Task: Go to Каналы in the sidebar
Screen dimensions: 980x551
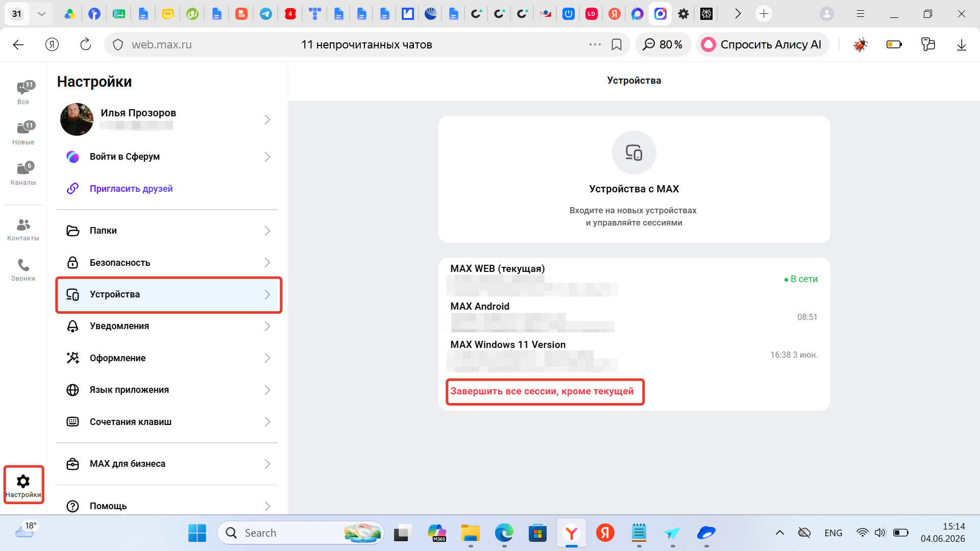Action: (23, 173)
